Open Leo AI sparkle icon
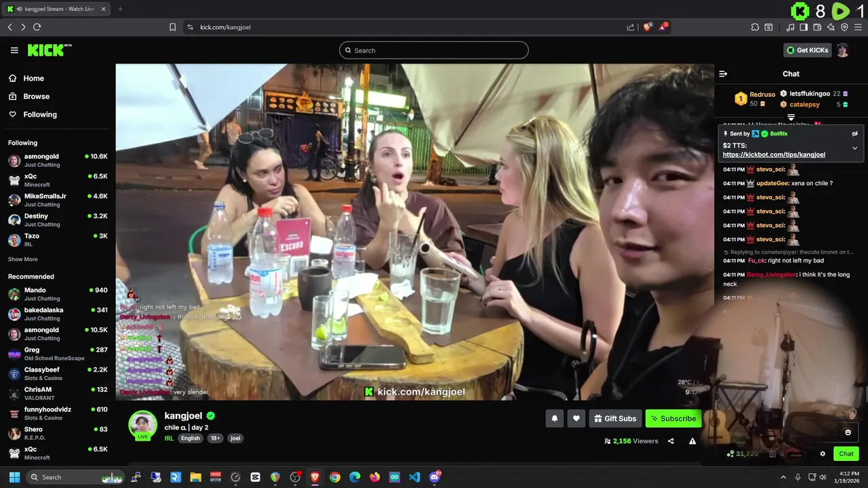This screenshot has height=488, width=868. pyautogui.click(x=831, y=27)
